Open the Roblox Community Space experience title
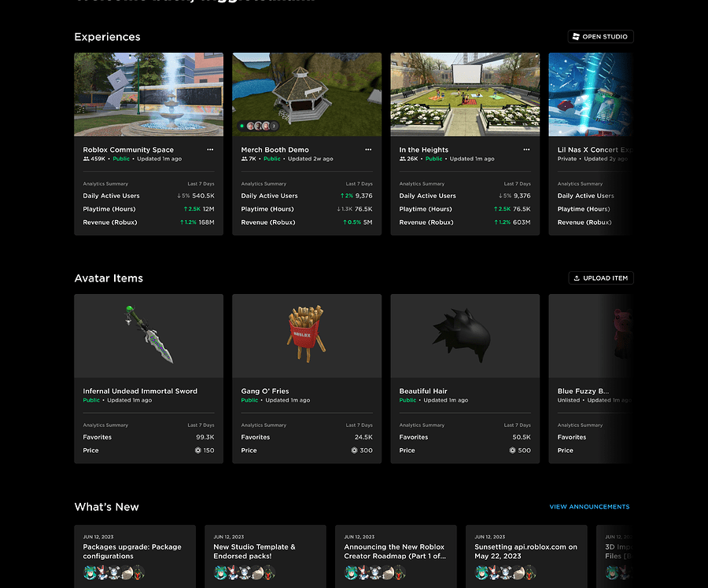 (127, 149)
